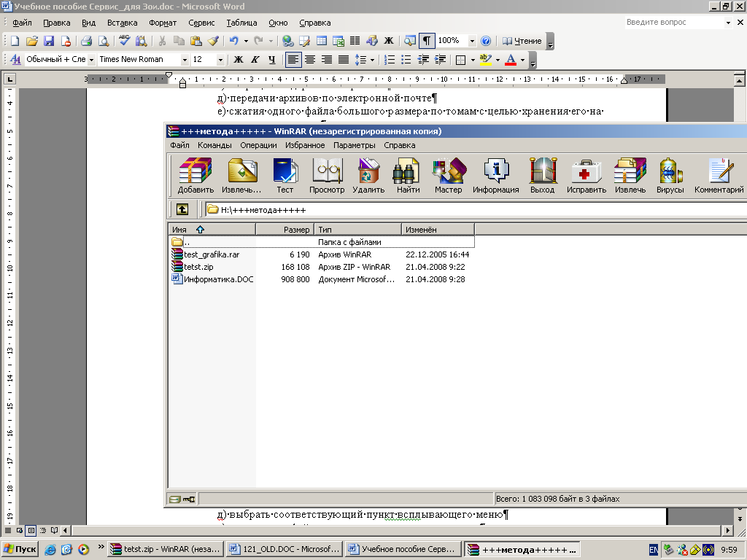Screen dimensions: 747x560
Task: Click Word's Paste clipboard icon
Action: click(196, 41)
